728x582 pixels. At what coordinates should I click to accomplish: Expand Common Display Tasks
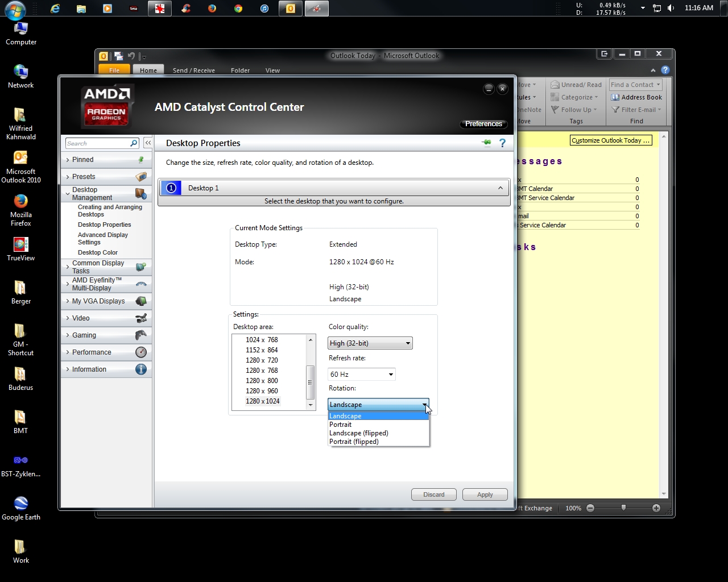[106, 267]
